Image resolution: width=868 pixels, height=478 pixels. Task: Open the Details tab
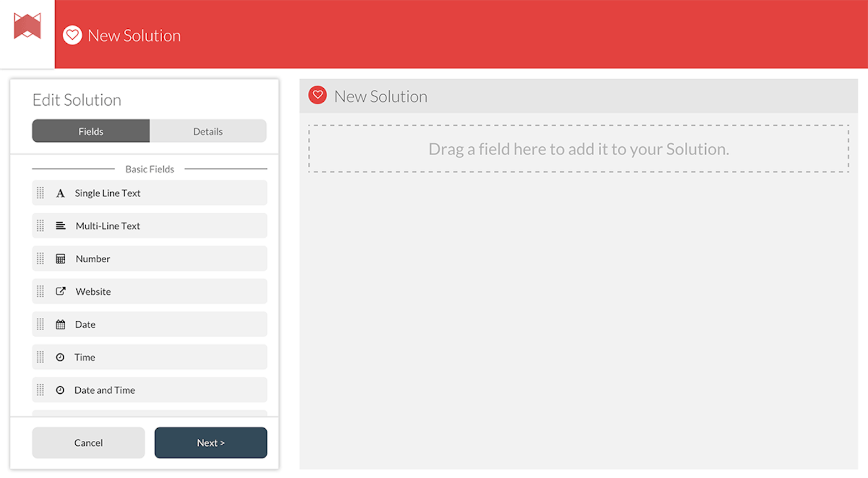[x=208, y=131]
